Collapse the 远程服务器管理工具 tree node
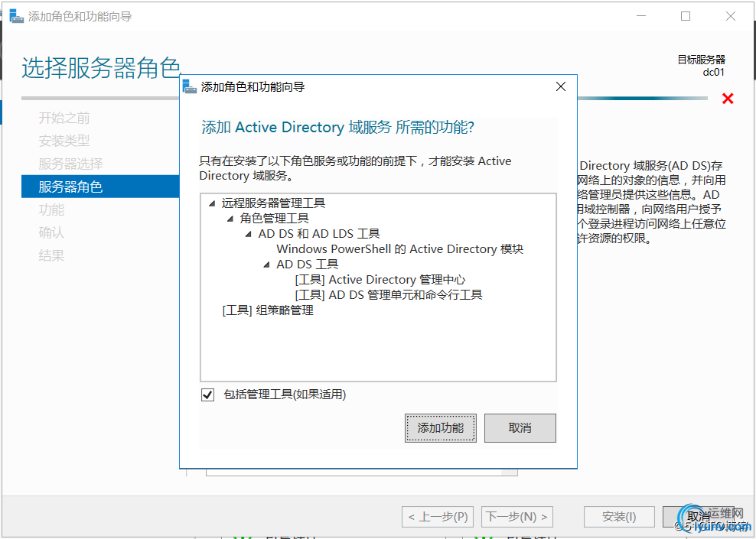756x539 pixels. (212, 203)
